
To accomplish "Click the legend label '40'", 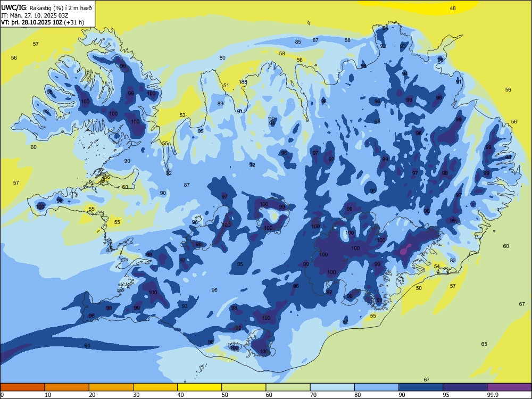I will click(x=181, y=395).
